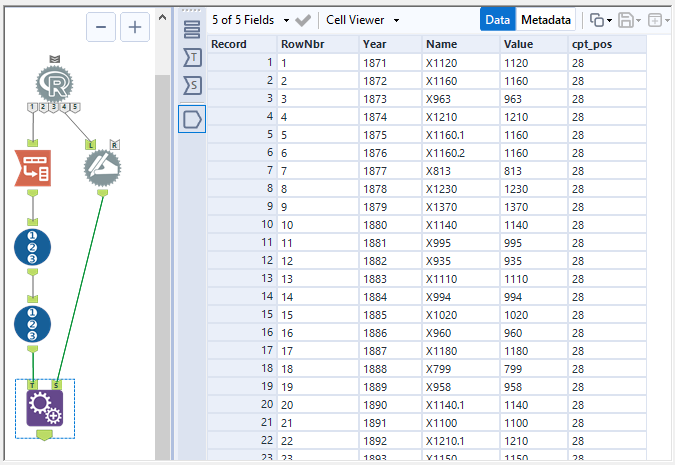The width and height of the screenshot is (675, 465).
Task: Click the Append Fields output anchor
Action: click(44, 434)
